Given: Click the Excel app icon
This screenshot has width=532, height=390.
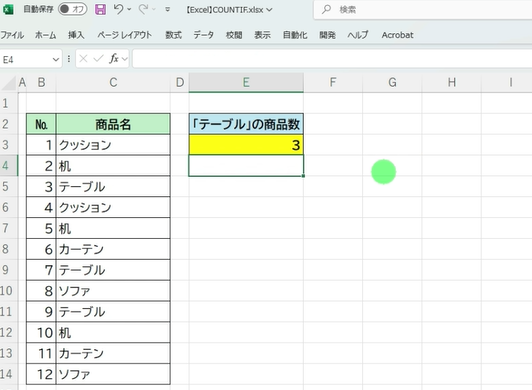Looking at the screenshot, I should coord(8,9).
